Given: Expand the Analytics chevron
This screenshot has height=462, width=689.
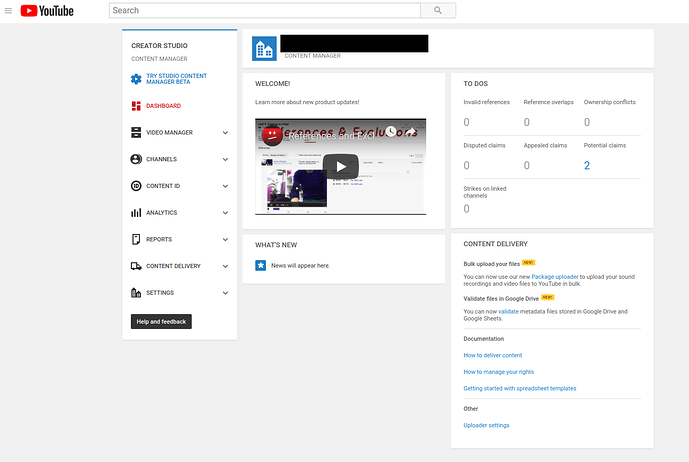Looking at the screenshot, I should pyautogui.click(x=225, y=213).
